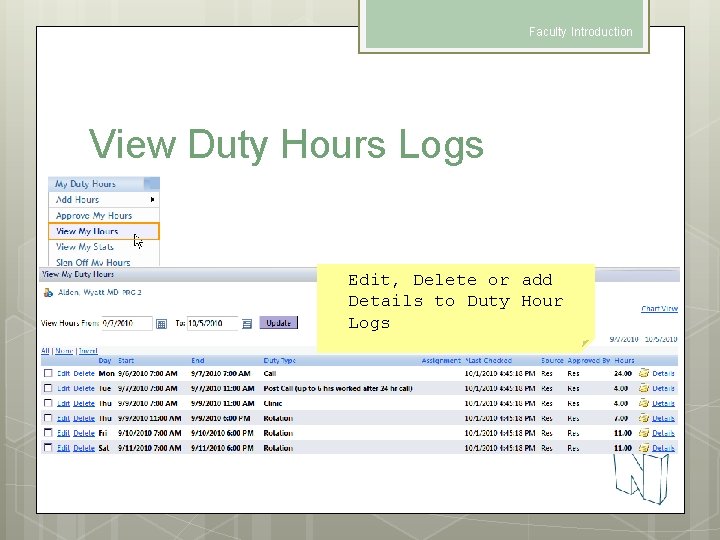This screenshot has width=720, height=540.
Task: Click the folder icon in the Fri Rotation row
Action: point(644,433)
